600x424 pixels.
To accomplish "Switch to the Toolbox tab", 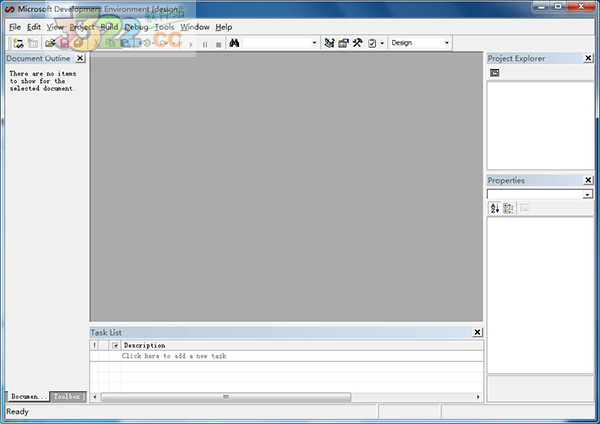I will pos(67,396).
